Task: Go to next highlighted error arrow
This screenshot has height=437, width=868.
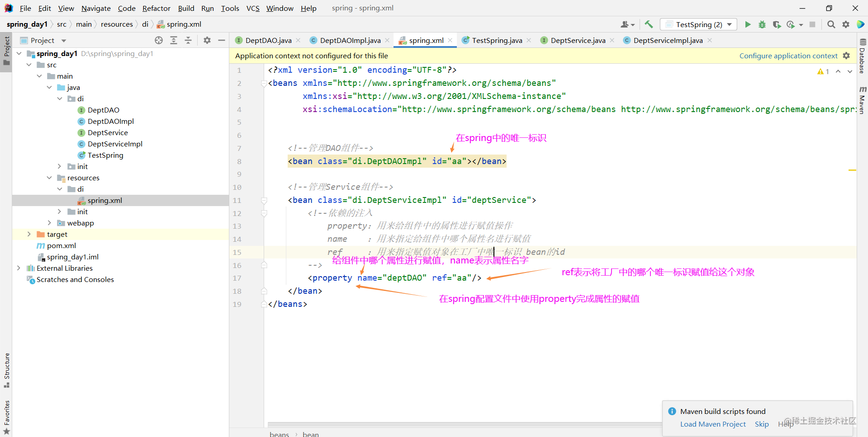Action: (850, 71)
